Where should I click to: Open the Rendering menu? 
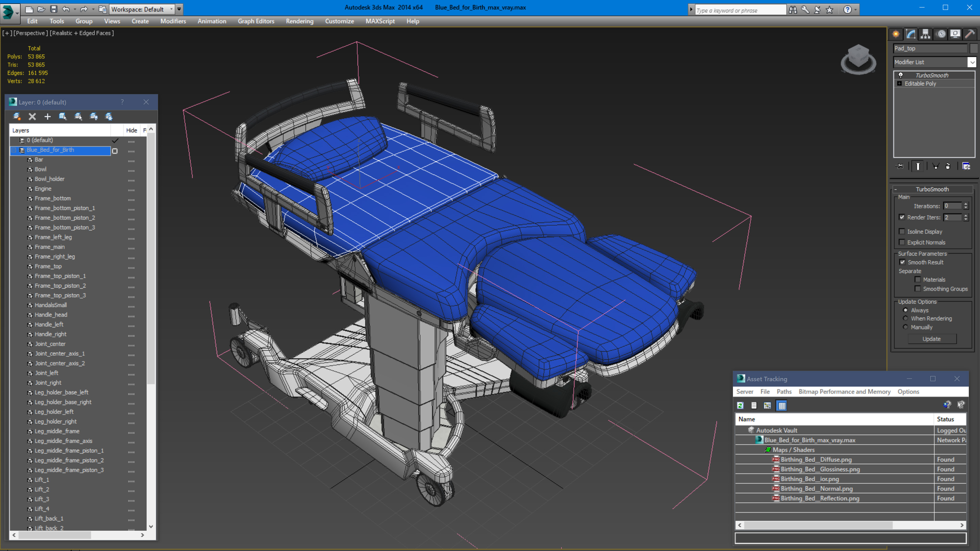pos(299,21)
